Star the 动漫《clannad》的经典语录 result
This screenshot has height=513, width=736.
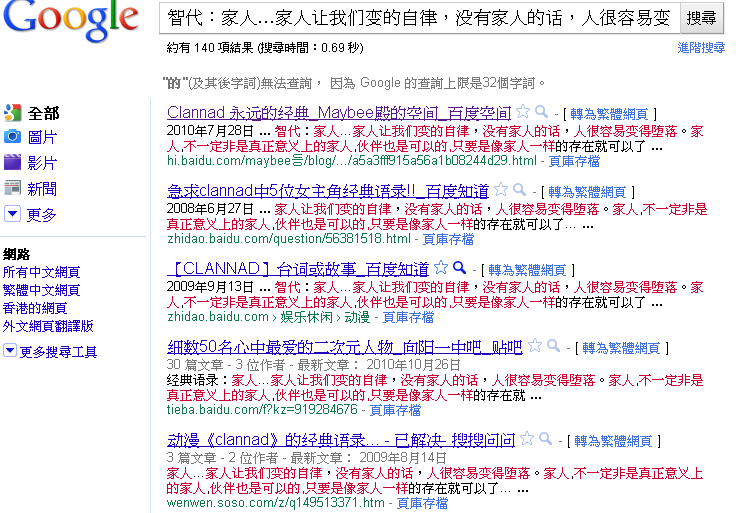pyautogui.click(x=527, y=439)
